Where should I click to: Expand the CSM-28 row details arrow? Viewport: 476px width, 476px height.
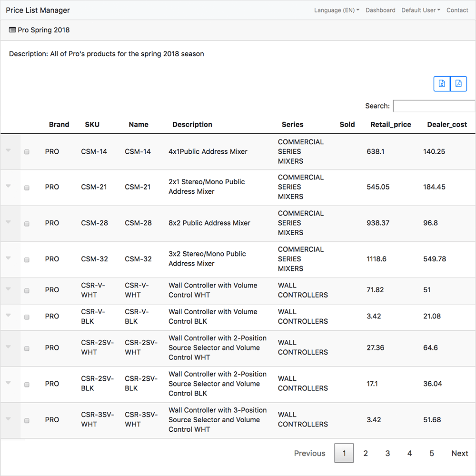(8, 222)
